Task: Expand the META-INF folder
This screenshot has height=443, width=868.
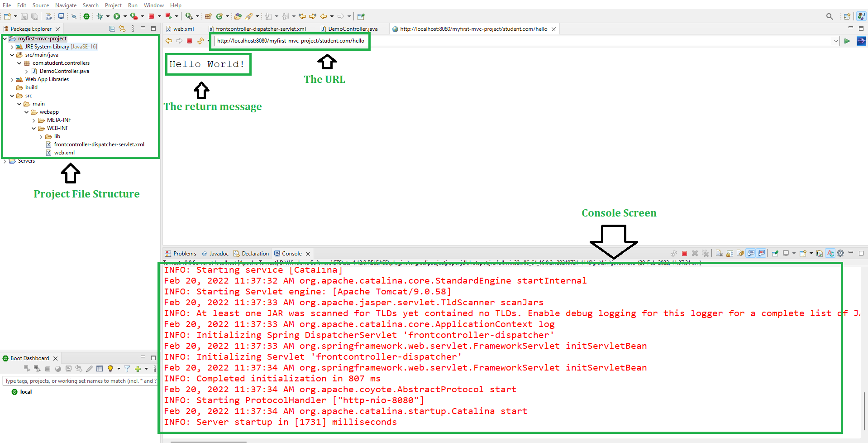Action: [x=34, y=120]
